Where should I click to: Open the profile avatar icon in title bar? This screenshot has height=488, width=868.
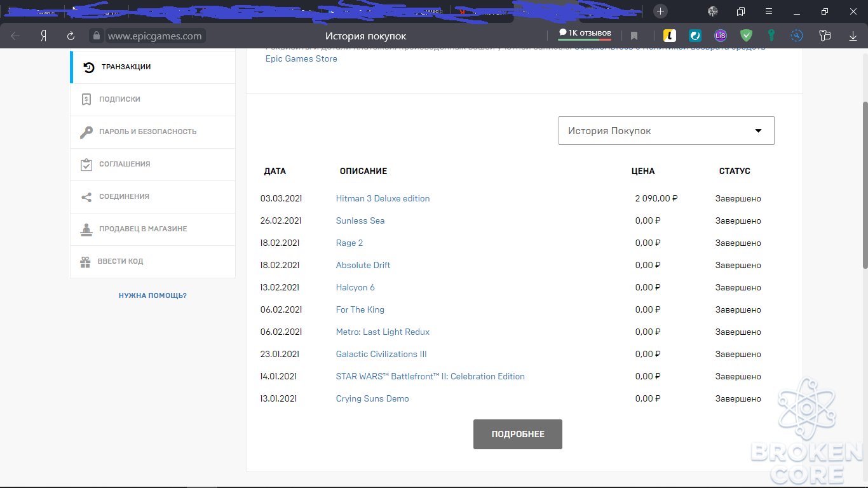[713, 11]
